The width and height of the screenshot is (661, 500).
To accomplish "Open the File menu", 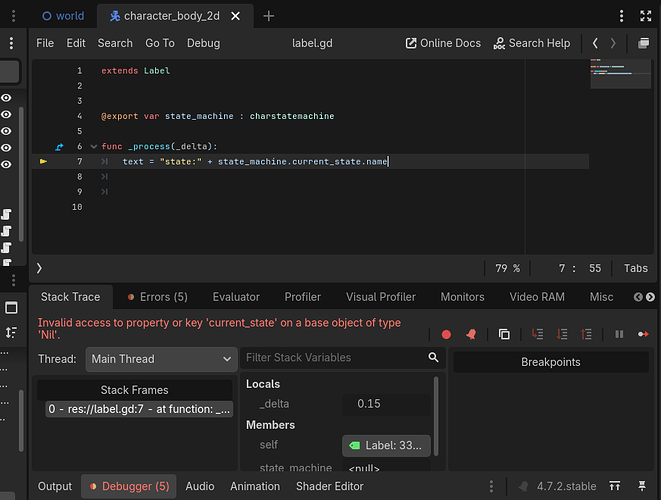I will pos(45,43).
